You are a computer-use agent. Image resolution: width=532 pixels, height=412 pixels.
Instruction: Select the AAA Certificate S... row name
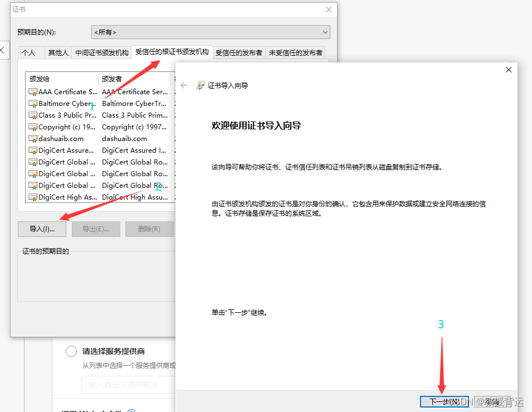click(x=68, y=91)
